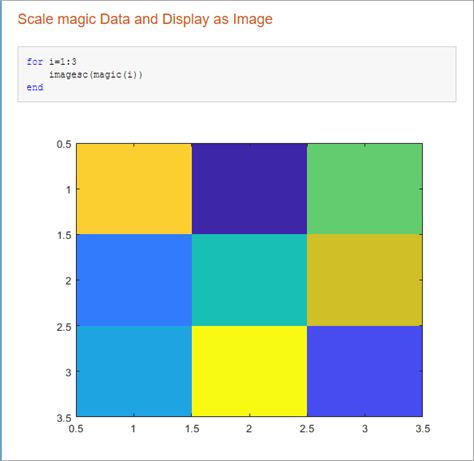Click the teal center cell
The image size is (474, 461).
pyautogui.click(x=249, y=280)
